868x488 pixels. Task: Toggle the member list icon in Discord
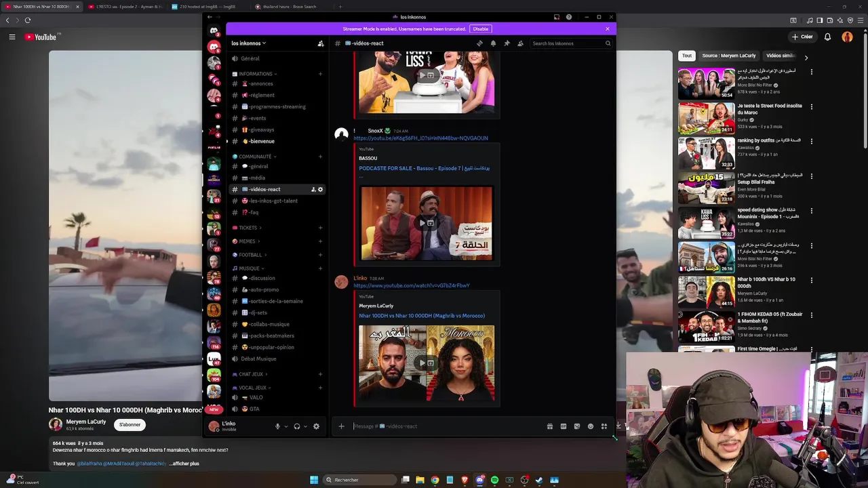[x=520, y=43]
